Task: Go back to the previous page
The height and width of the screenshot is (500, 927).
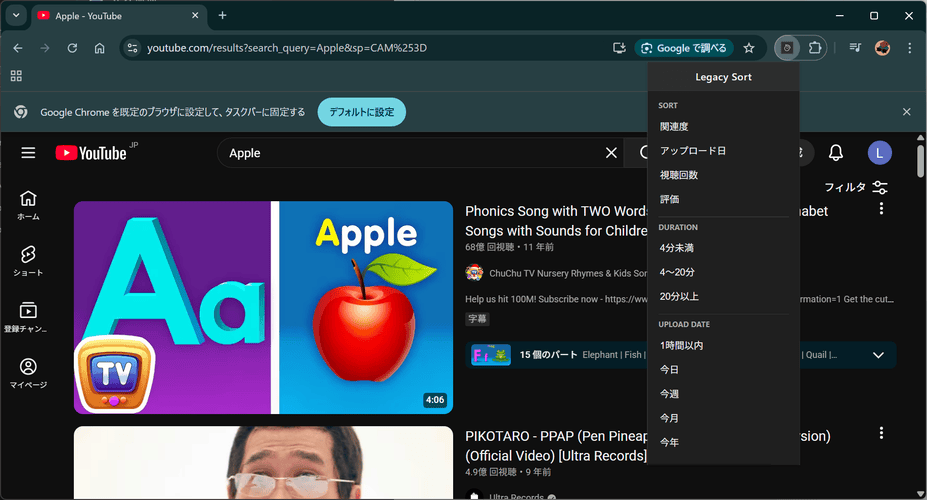Action: (18, 48)
